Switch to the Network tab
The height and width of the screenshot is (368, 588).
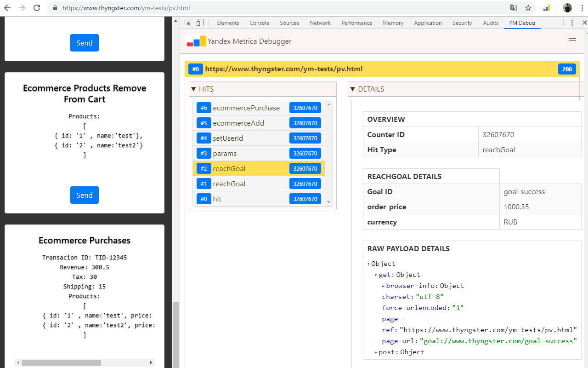(x=320, y=23)
